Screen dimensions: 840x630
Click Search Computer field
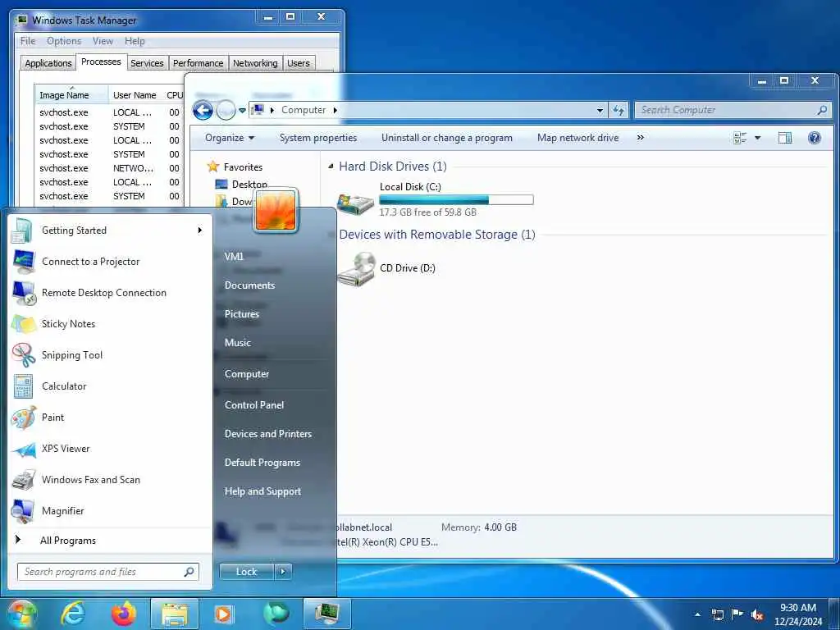point(733,110)
